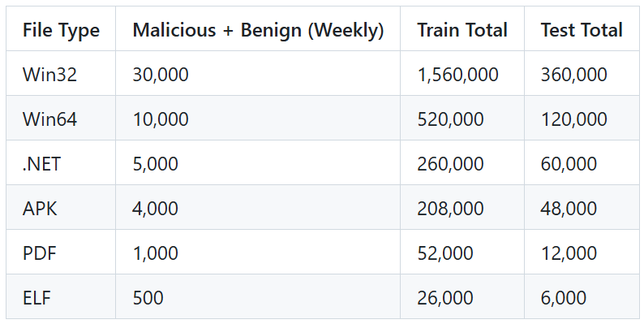The height and width of the screenshot is (324, 644).
Task: Select the 520,000 train total value
Action: (450, 119)
